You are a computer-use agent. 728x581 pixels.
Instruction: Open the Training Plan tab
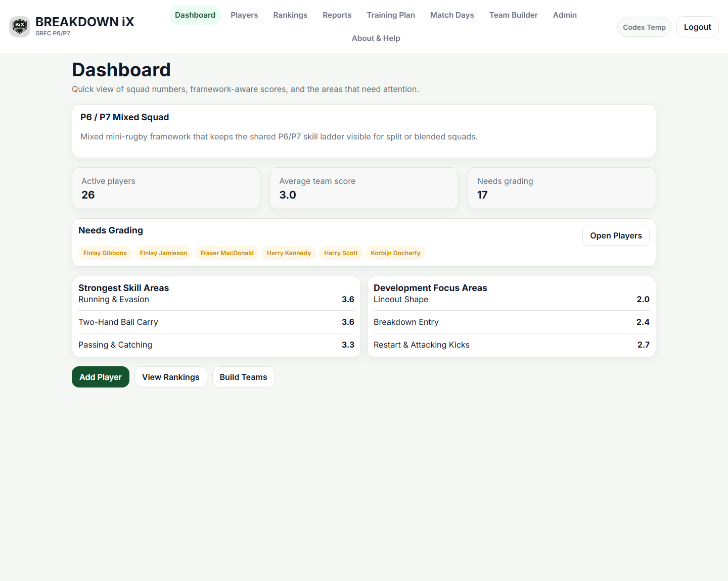click(x=391, y=15)
